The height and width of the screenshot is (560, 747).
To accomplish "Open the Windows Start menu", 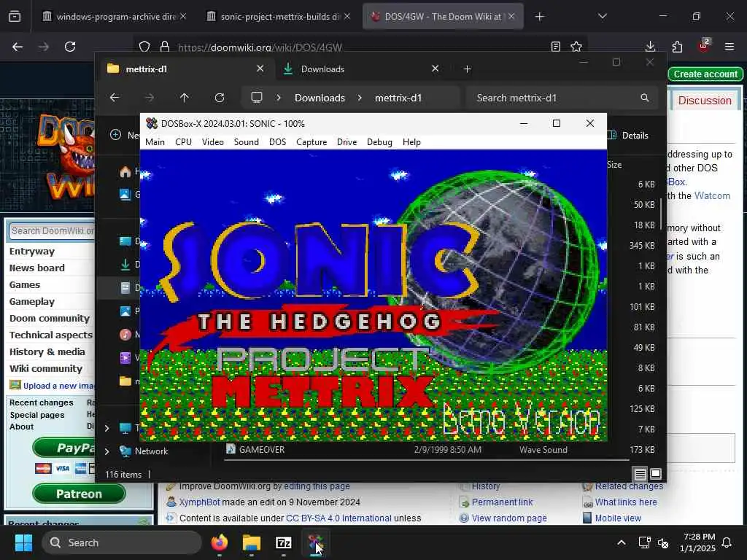I will pyautogui.click(x=23, y=542).
